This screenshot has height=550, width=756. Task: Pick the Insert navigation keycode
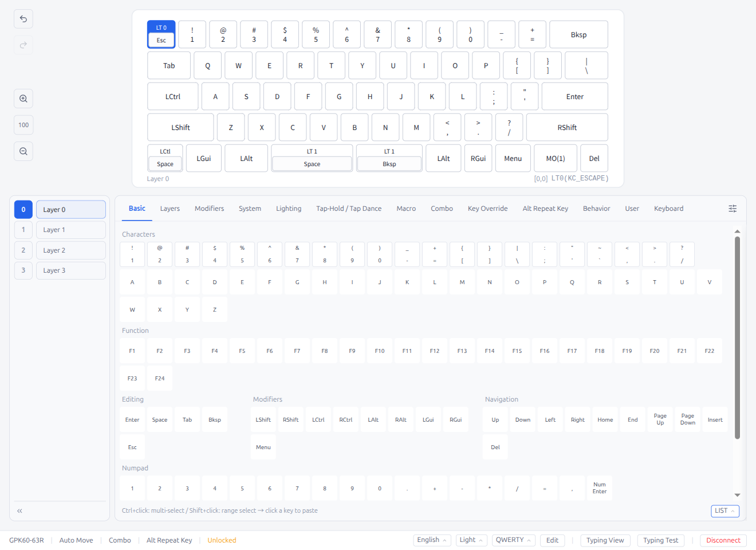pyautogui.click(x=715, y=419)
